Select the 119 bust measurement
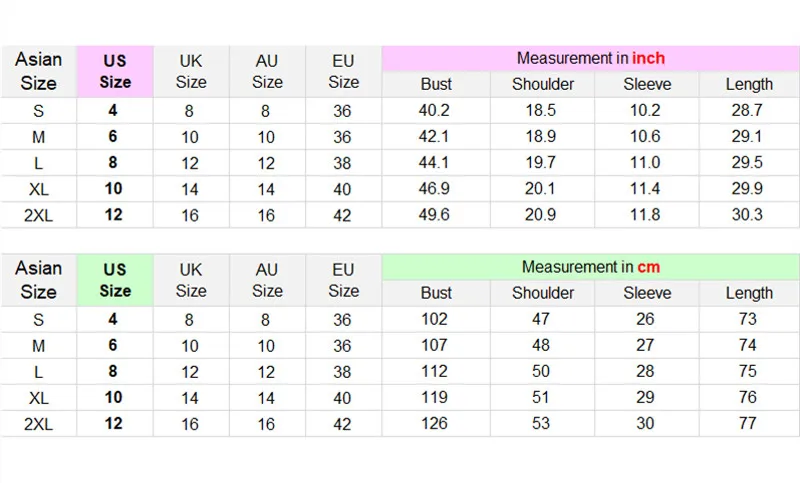Screen dimensions: 800x483 436,398
